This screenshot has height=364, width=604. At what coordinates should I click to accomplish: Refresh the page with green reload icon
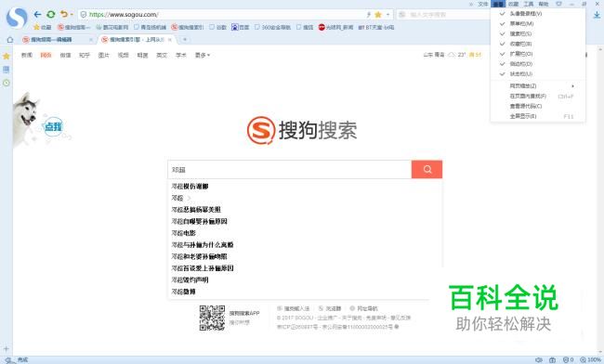(51, 15)
